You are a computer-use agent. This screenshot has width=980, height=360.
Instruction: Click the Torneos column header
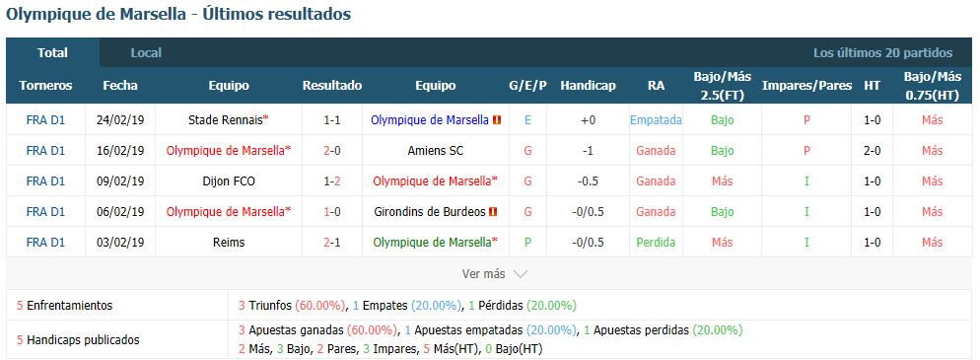45,86
